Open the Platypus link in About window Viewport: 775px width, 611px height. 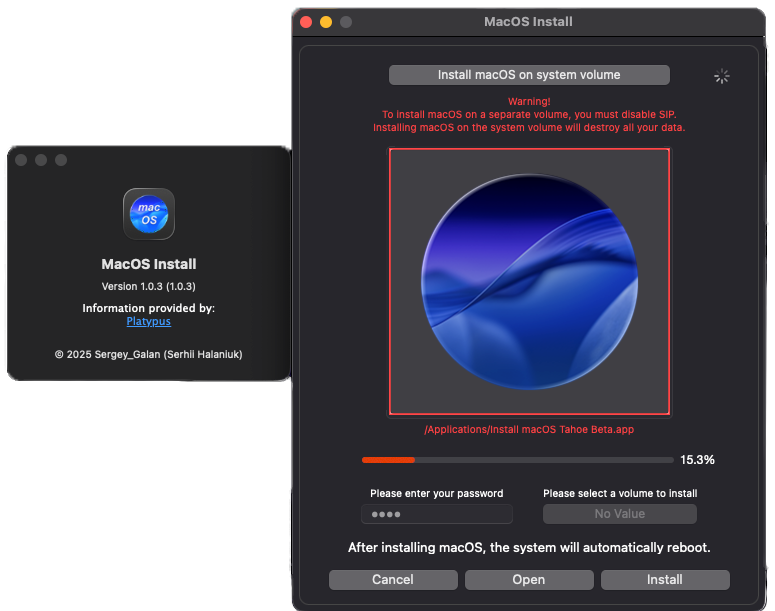[149, 321]
